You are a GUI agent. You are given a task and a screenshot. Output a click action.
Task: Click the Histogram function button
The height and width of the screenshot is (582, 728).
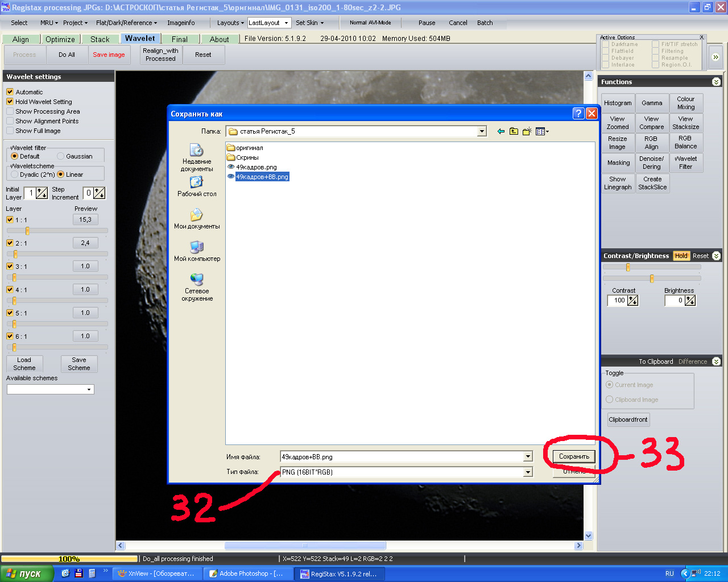(618, 103)
